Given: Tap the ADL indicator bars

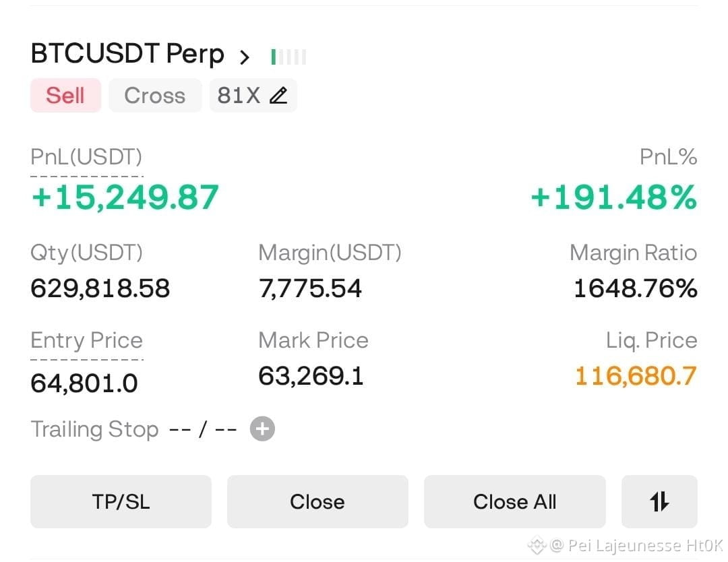Looking at the screenshot, I should (289, 57).
